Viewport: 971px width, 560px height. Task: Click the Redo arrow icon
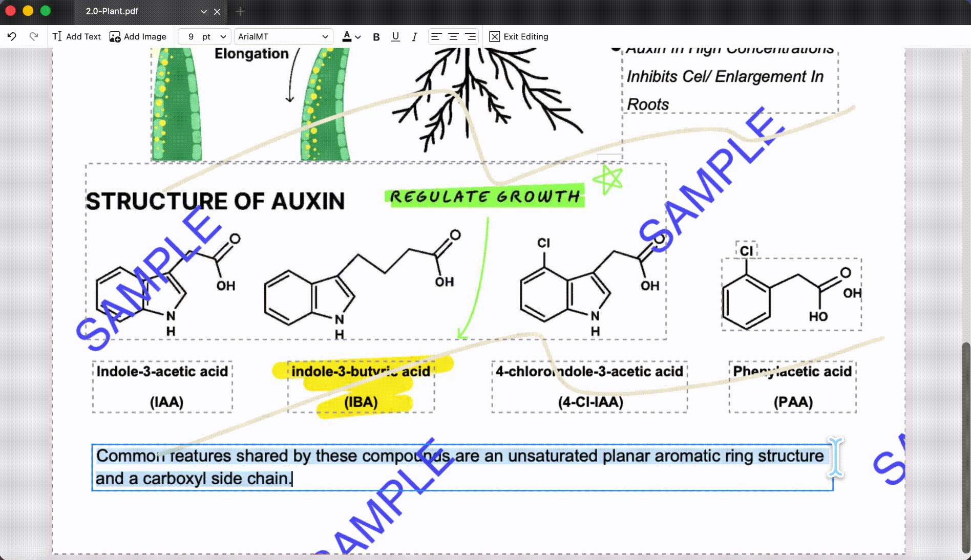34,36
